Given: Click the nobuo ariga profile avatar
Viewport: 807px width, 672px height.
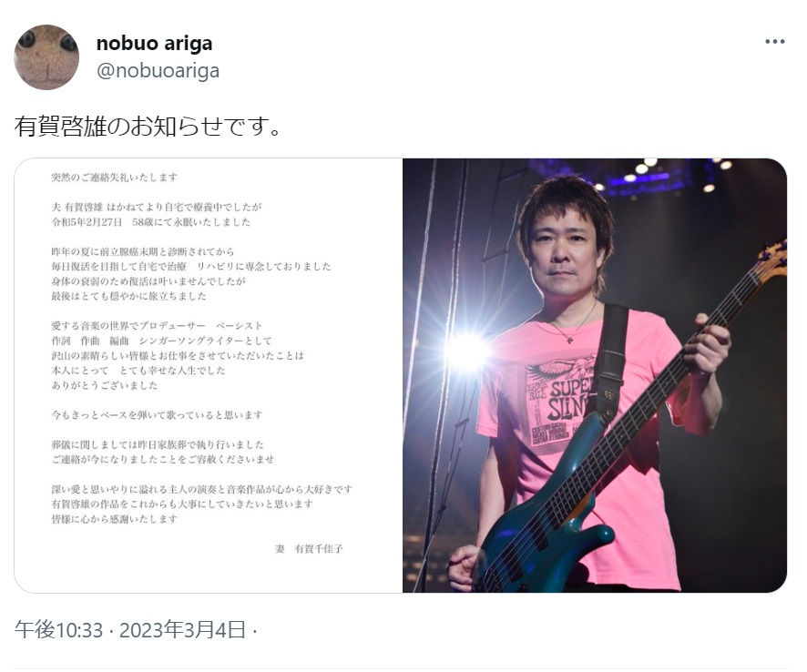Looking at the screenshot, I should pyautogui.click(x=46, y=57).
